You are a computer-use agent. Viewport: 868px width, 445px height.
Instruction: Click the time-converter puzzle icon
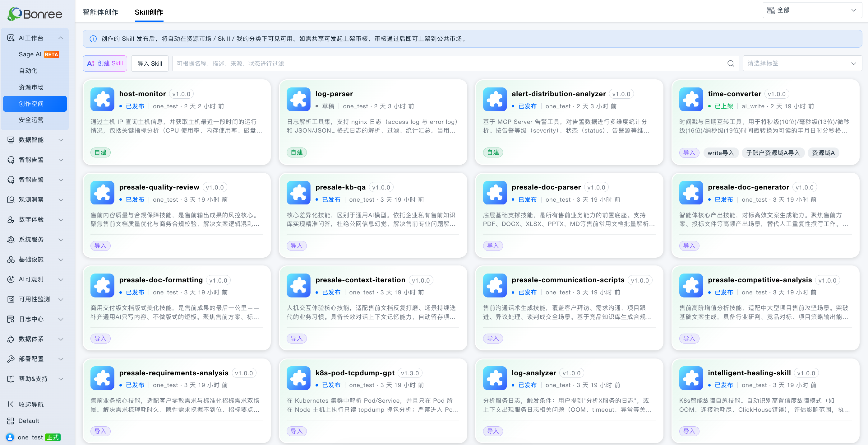pos(691,99)
